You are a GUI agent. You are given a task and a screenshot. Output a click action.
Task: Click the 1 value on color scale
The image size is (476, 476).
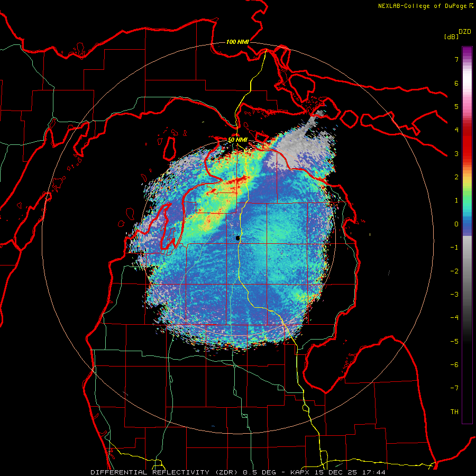coord(456,200)
